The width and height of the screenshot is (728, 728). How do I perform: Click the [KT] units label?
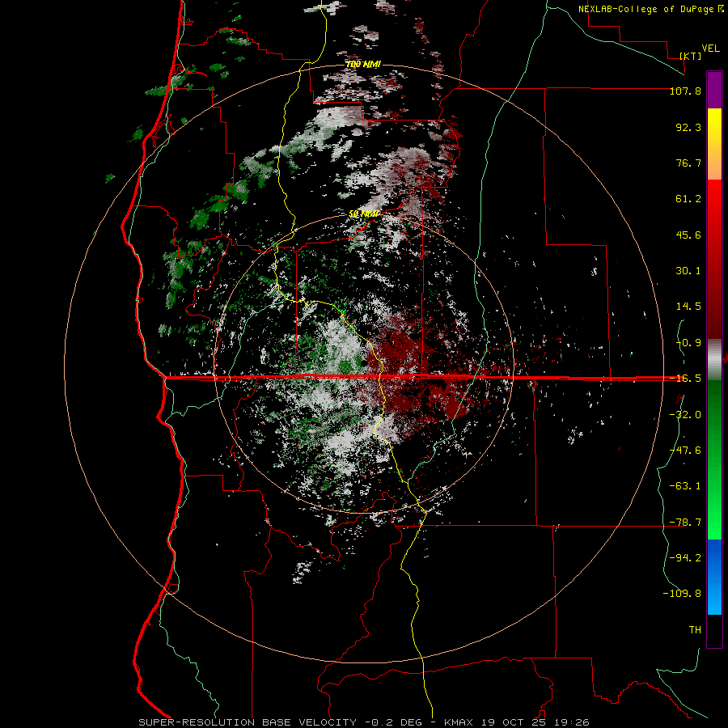690,56
